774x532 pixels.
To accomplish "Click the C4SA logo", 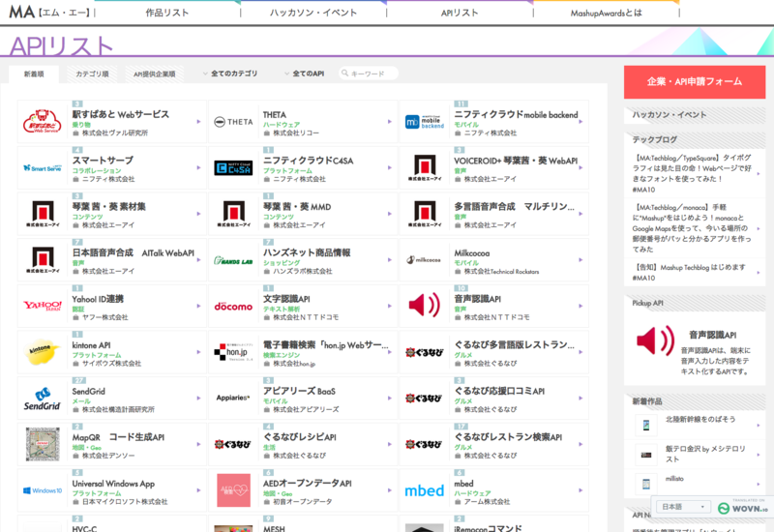I will click(233, 167).
